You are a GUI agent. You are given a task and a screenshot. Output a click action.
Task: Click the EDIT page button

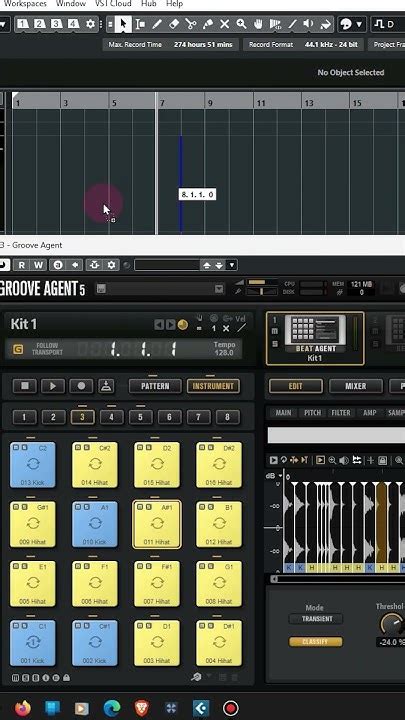point(295,386)
